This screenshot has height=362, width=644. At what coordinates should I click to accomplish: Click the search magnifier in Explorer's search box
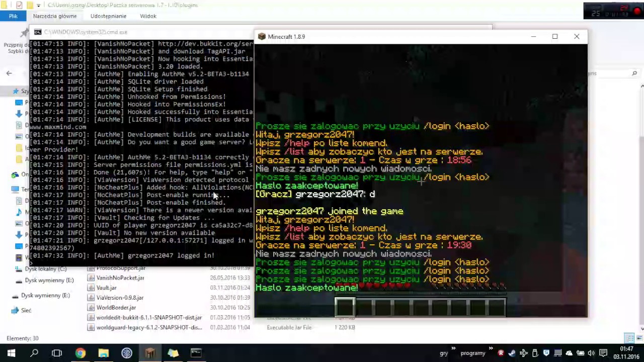pyautogui.click(x=634, y=73)
